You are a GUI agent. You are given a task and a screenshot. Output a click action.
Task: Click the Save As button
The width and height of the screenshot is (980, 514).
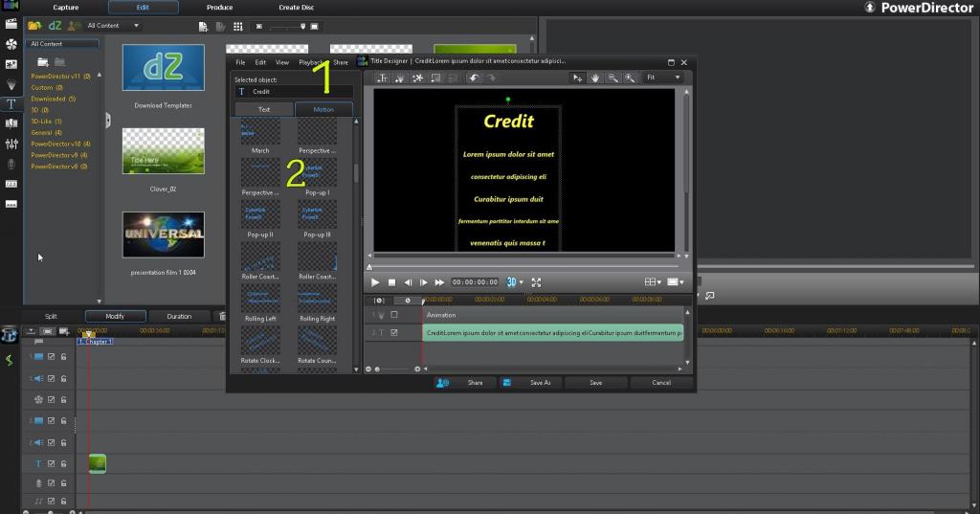[x=532, y=383]
